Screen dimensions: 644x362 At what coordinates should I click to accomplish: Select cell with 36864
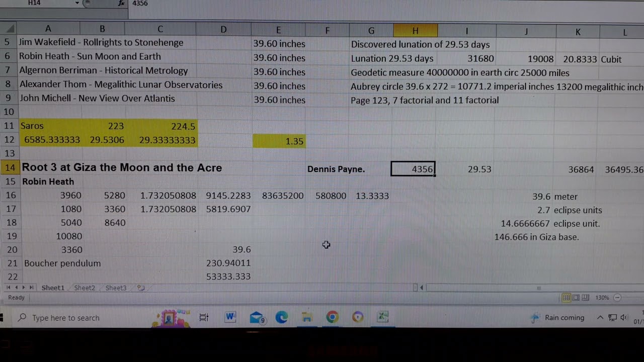(x=578, y=169)
